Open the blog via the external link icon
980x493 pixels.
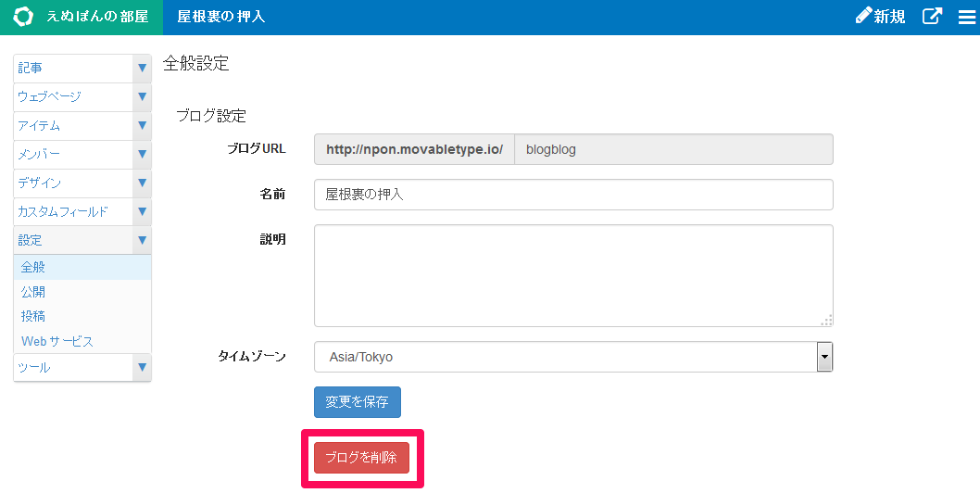tap(932, 17)
